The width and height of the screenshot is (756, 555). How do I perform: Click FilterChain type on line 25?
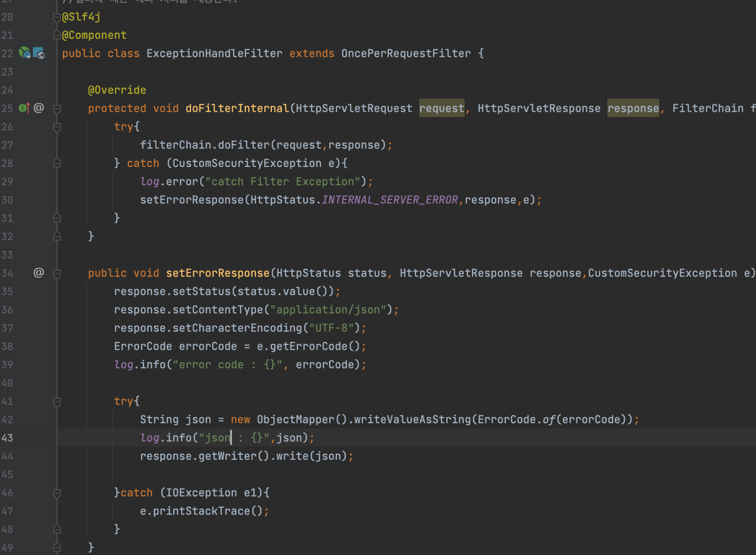[x=708, y=108]
